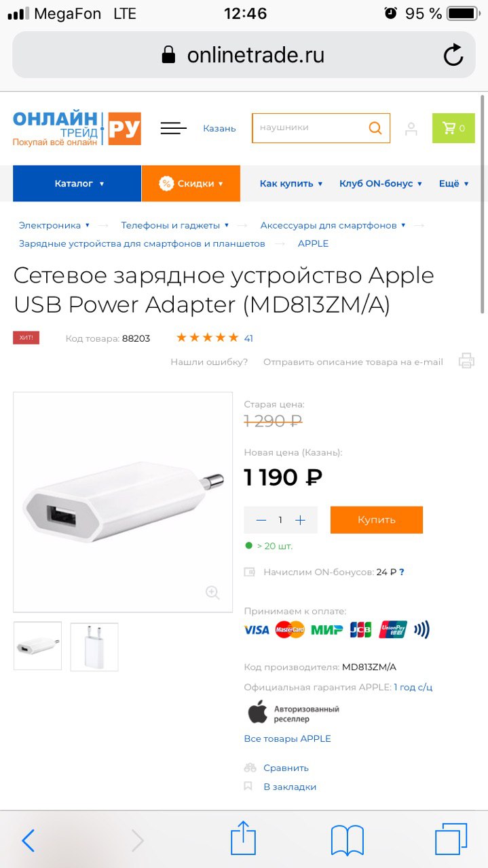488x868 pixels.
Task: Decrease quantity with the minus button
Action: pos(261,520)
